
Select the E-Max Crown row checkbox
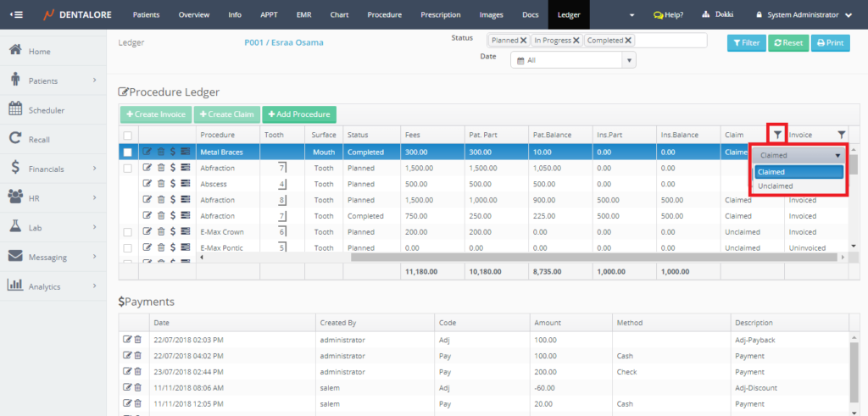pyautogui.click(x=127, y=232)
